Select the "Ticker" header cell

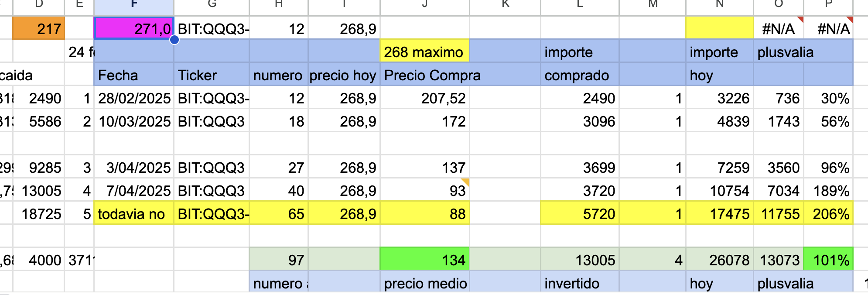[212, 75]
